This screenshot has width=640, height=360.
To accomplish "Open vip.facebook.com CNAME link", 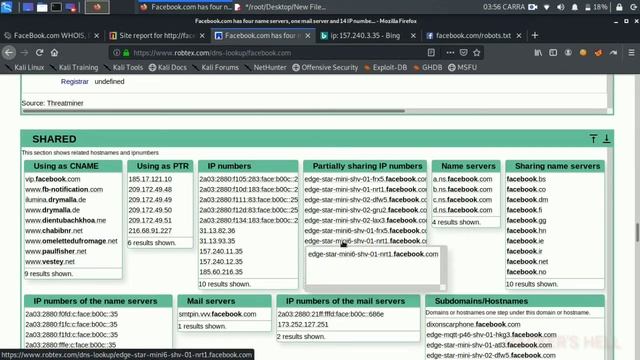I will [x=53, y=179].
